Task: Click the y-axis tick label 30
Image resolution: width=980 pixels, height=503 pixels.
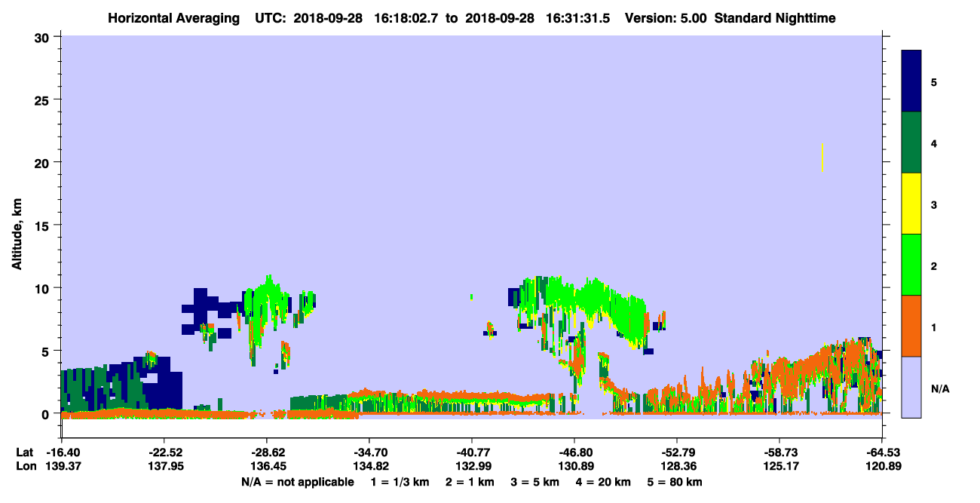Action: pyautogui.click(x=44, y=37)
